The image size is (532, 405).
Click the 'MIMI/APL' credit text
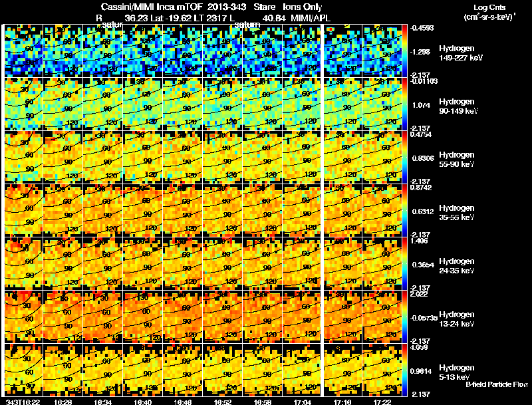(x=311, y=18)
